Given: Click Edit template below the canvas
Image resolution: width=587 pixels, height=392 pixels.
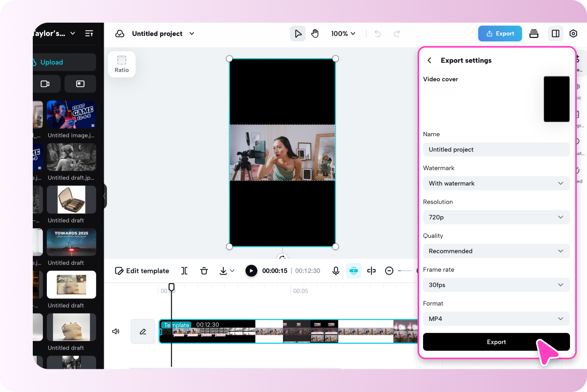Looking at the screenshot, I should (x=142, y=271).
